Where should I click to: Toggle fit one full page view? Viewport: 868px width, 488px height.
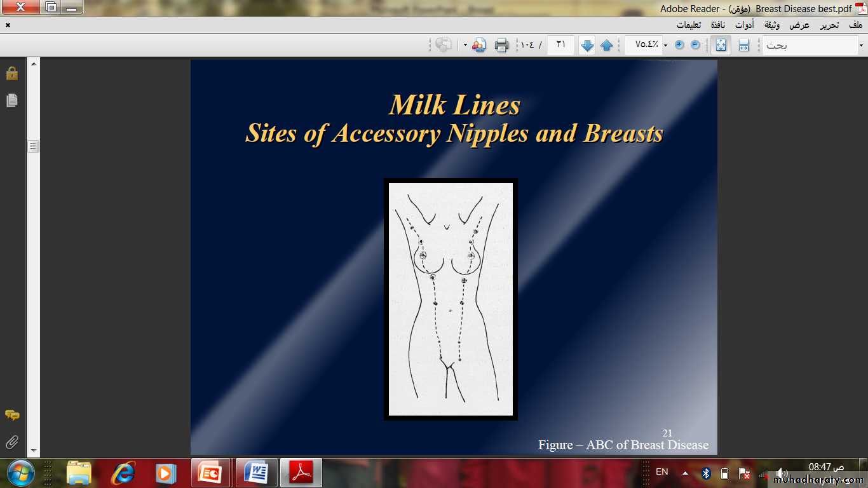(x=721, y=45)
